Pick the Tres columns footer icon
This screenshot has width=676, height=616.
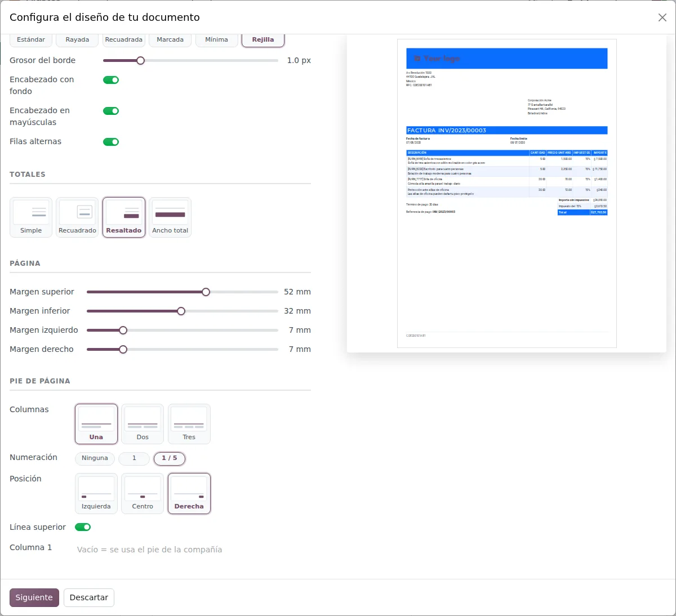click(189, 424)
